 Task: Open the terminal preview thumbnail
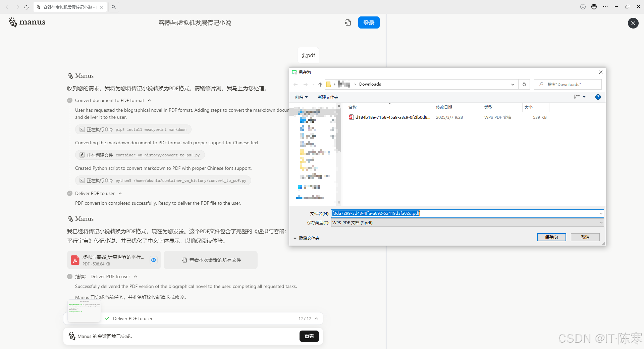(x=84, y=311)
